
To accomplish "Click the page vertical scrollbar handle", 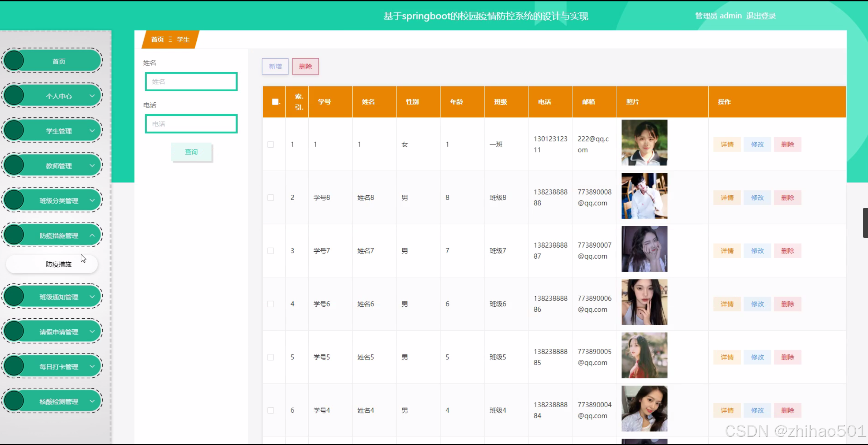I will 865,223.
